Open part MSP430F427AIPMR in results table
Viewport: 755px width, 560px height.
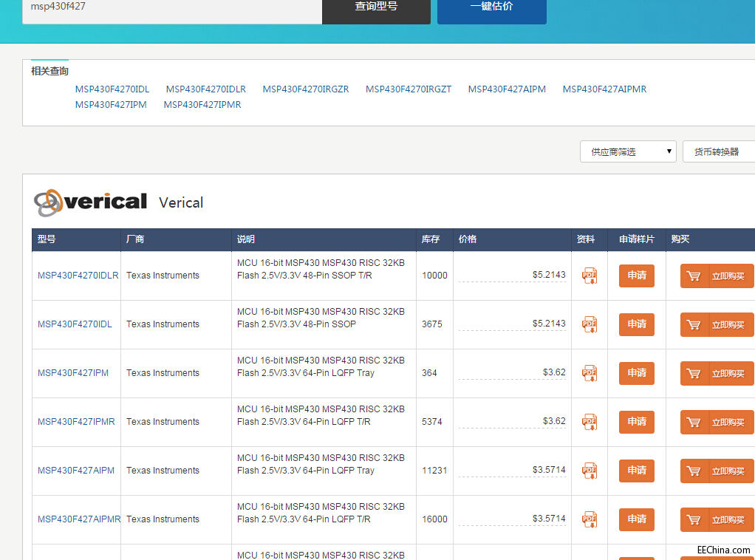[80, 519]
